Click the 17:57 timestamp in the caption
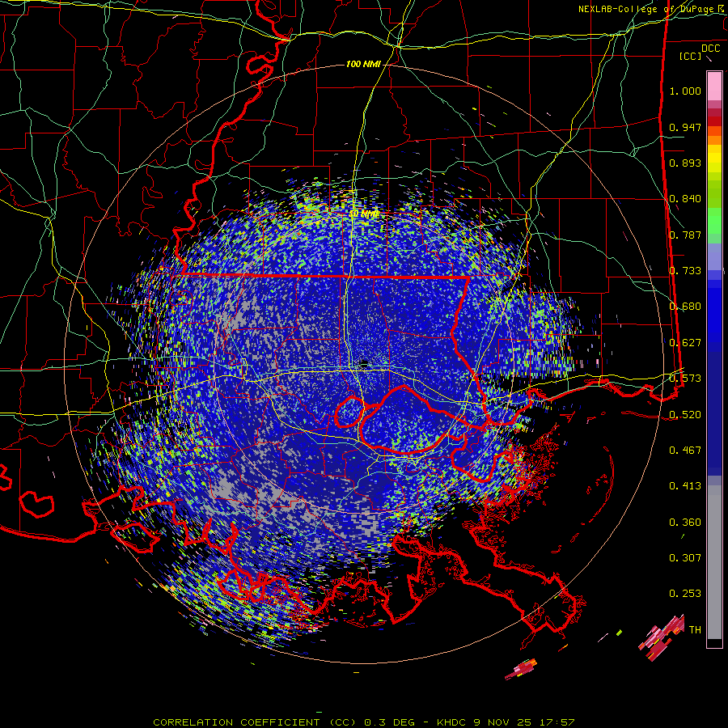This screenshot has height=728, width=728. pyautogui.click(x=557, y=722)
